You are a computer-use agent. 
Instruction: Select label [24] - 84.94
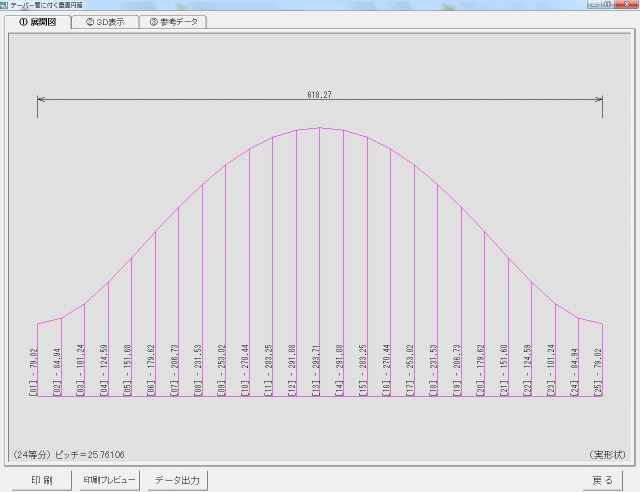pos(575,372)
